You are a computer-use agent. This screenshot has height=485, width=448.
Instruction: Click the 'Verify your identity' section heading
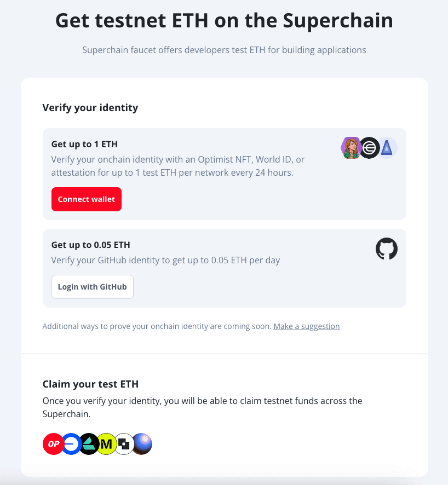click(90, 107)
